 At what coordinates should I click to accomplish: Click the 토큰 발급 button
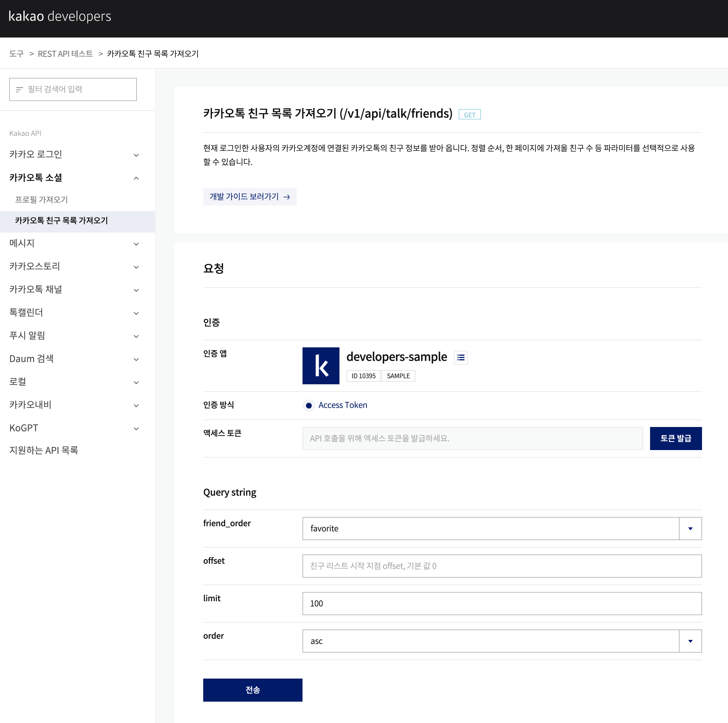point(675,438)
